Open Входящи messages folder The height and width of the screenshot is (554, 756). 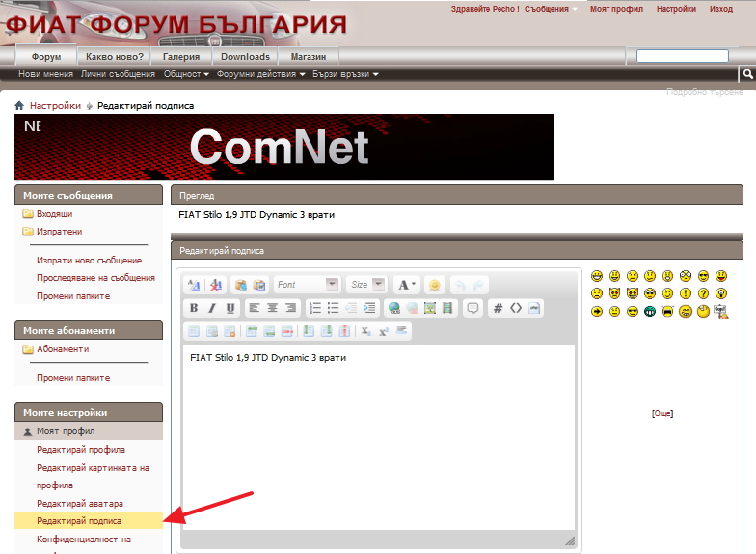(x=54, y=214)
